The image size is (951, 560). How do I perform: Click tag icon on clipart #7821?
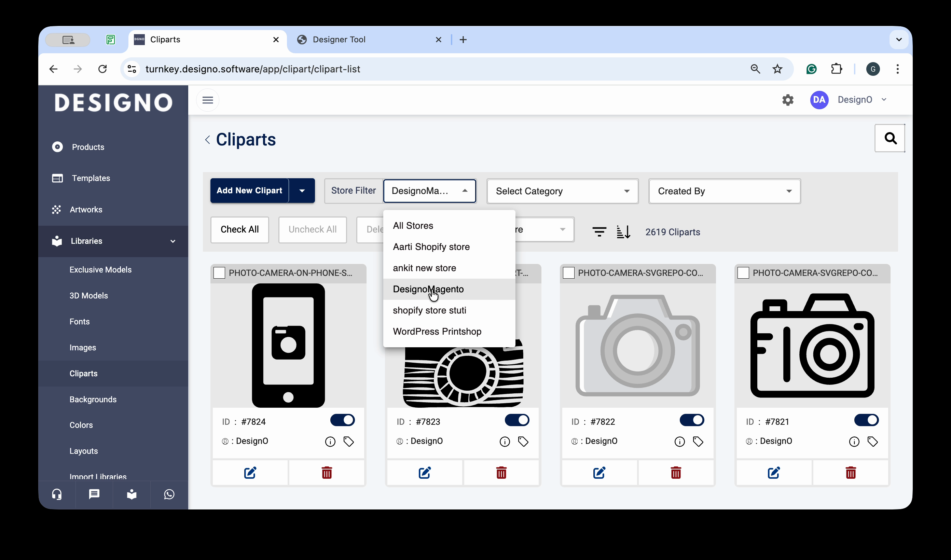click(x=872, y=442)
